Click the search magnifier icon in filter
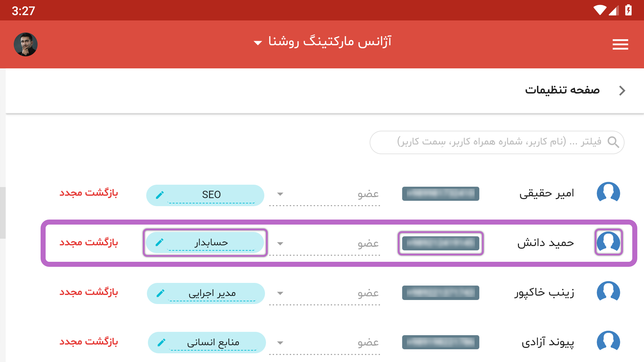644x362 pixels. tap(613, 142)
